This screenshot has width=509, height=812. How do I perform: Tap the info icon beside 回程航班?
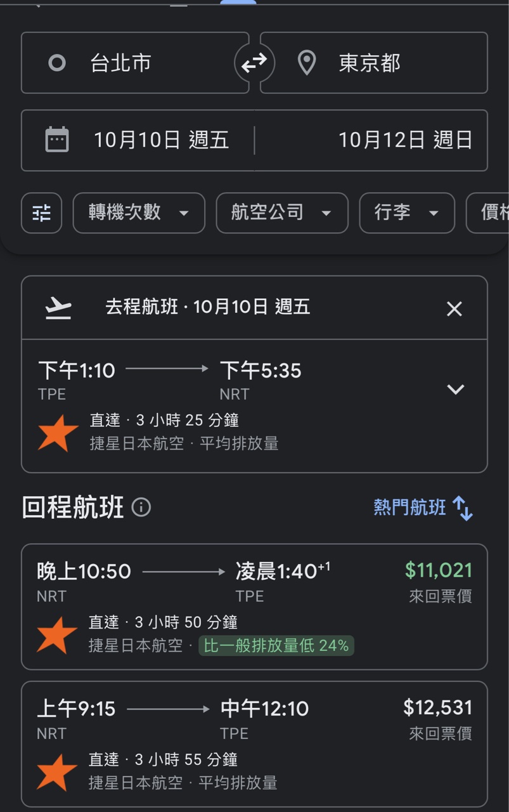click(x=141, y=507)
